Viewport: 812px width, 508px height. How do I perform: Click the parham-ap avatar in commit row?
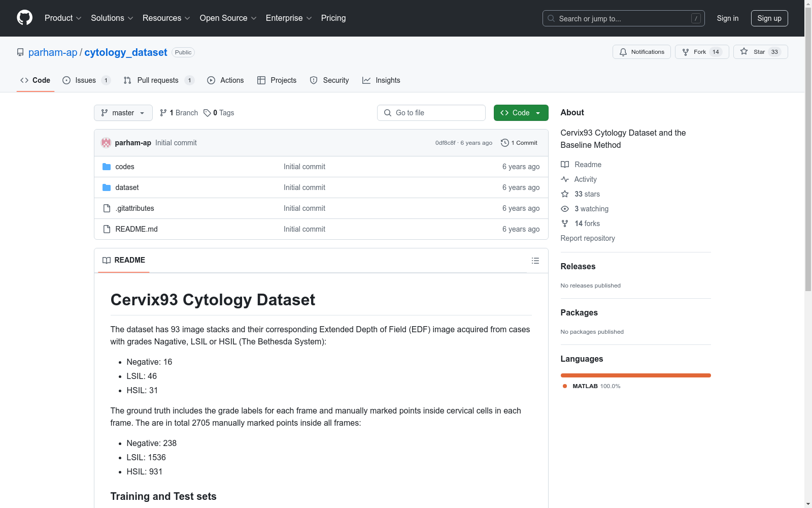pos(106,143)
